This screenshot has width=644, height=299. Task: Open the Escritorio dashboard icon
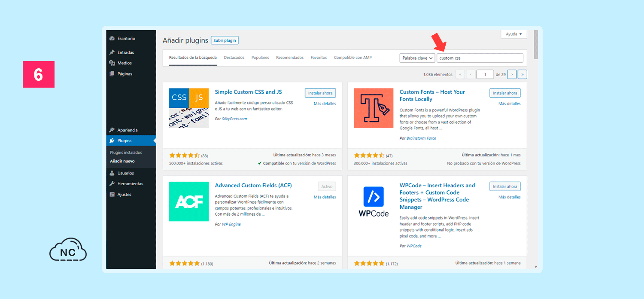tap(112, 38)
